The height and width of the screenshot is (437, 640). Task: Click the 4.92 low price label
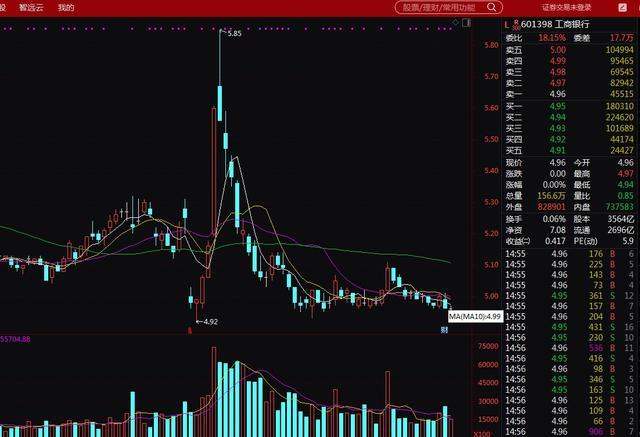[210, 322]
